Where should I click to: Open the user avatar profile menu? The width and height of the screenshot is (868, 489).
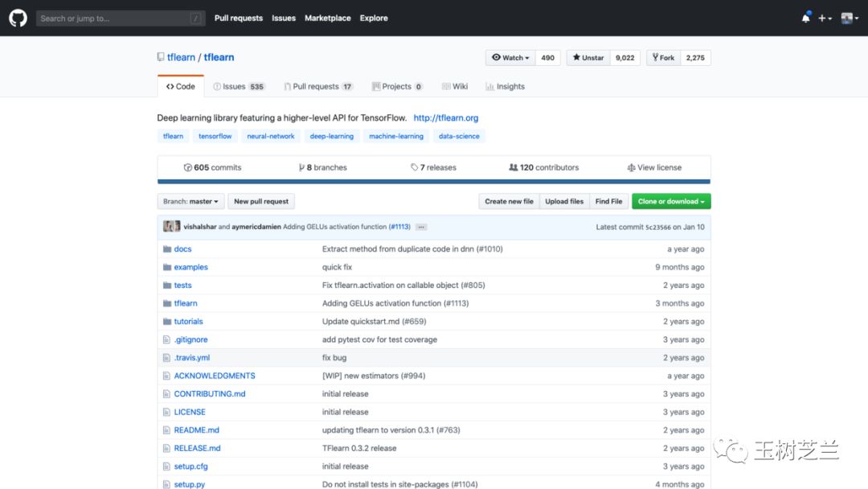(850, 18)
